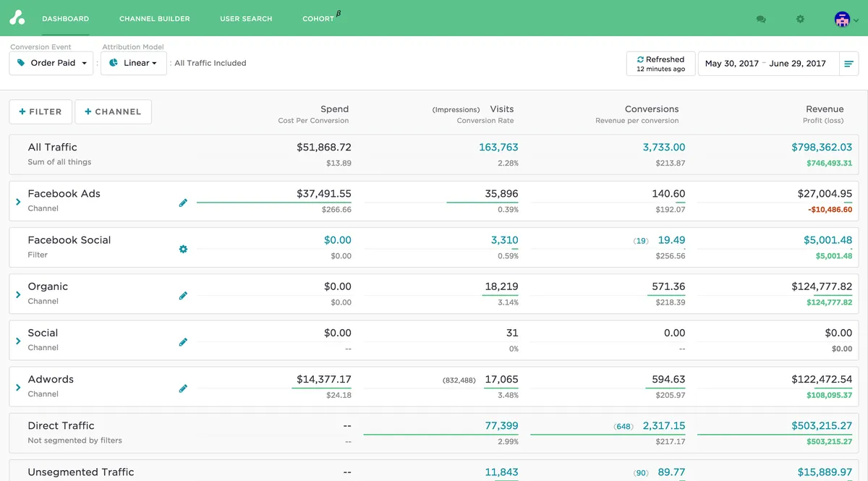Edit the Social channel pencil icon

(x=183, y=342)
